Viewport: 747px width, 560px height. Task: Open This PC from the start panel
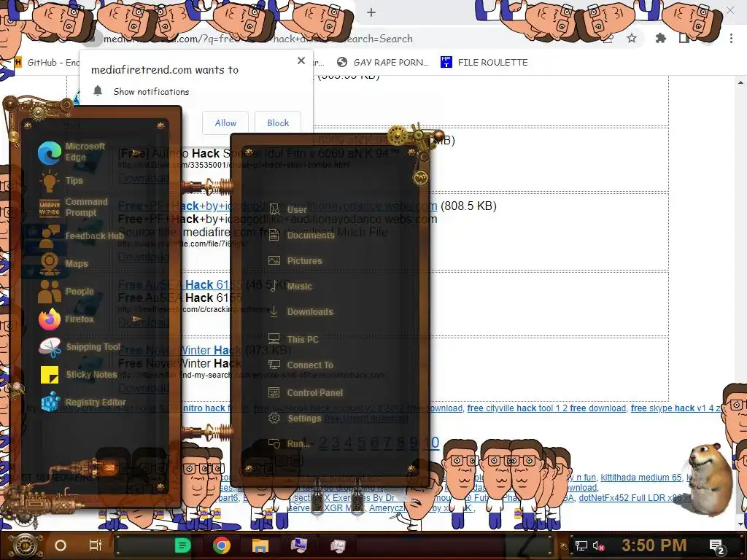click(x=293, y=340)
